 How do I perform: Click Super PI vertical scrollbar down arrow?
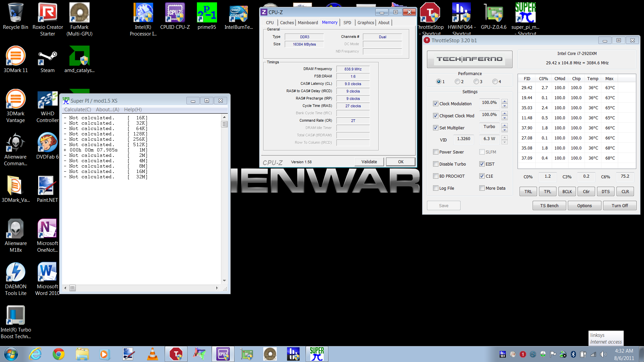224,281
